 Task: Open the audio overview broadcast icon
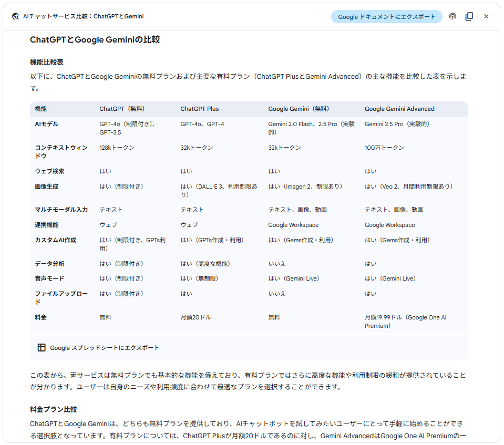click(452, 16)
